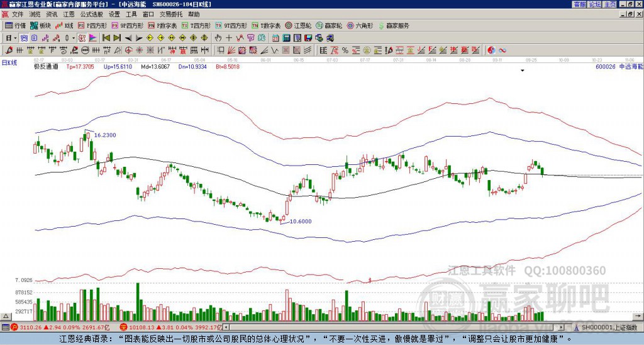
Task: Select the crosshair cursor tool
Action: (x=229, y=38)
